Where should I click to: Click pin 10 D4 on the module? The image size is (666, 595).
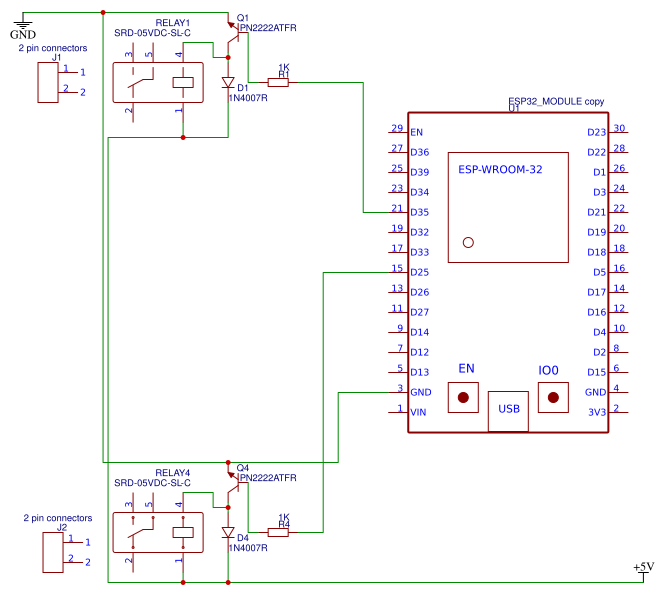pos(618,332)
